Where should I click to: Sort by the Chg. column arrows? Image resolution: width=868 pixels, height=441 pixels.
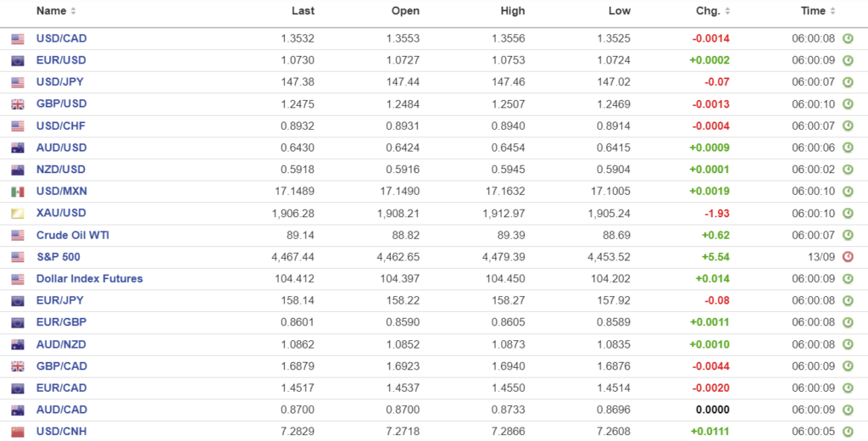[x=728, y=12]
